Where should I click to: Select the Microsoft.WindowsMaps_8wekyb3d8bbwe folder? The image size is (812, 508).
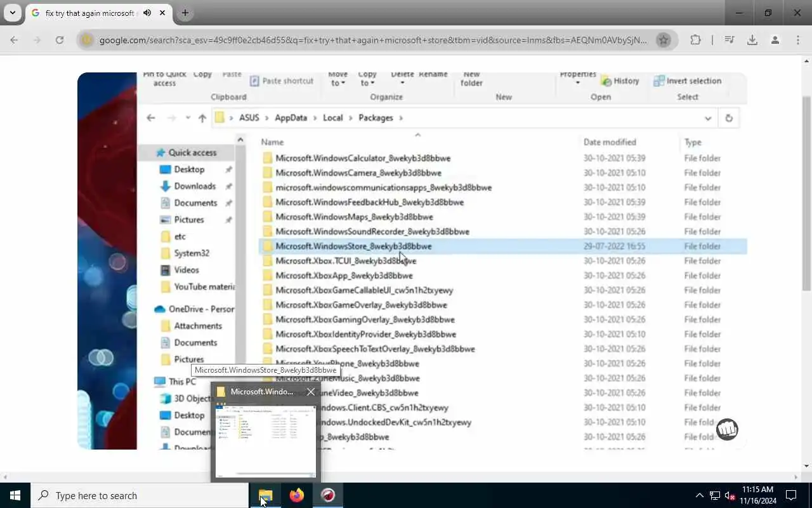pyautogui.click(x=354, y=217)
